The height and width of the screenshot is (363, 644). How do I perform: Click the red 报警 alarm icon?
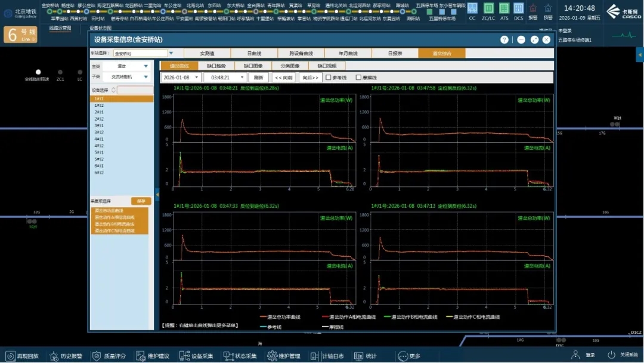coord(533,8)
